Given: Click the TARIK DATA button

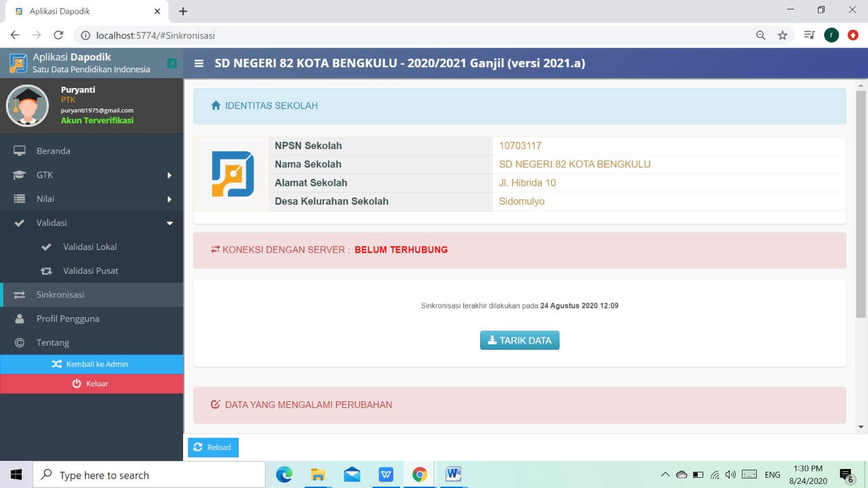Looking at the screenshot, I should pyautogui.click(x=519, y=340).
